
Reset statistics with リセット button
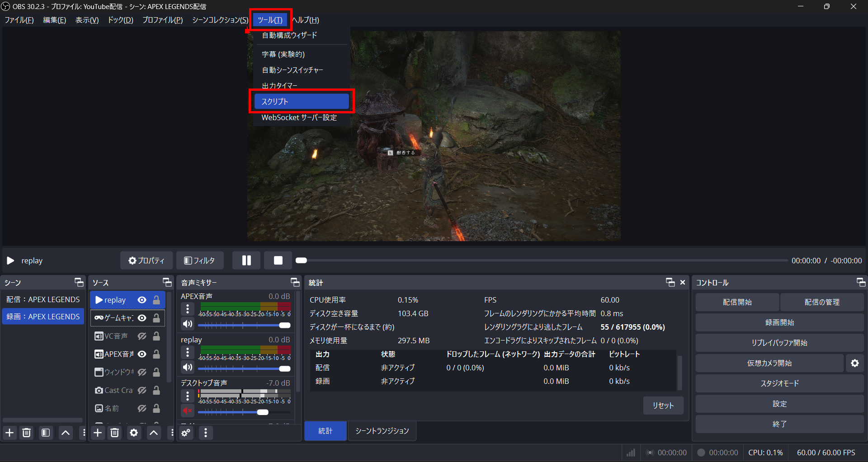[x=663, y=406]
